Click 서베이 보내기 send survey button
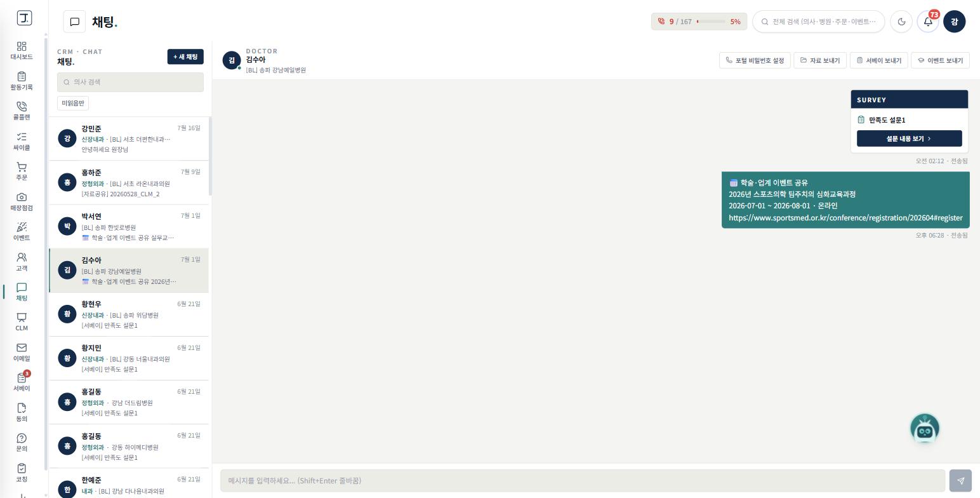This screenshot has width=980, height=498. (878, 60)
